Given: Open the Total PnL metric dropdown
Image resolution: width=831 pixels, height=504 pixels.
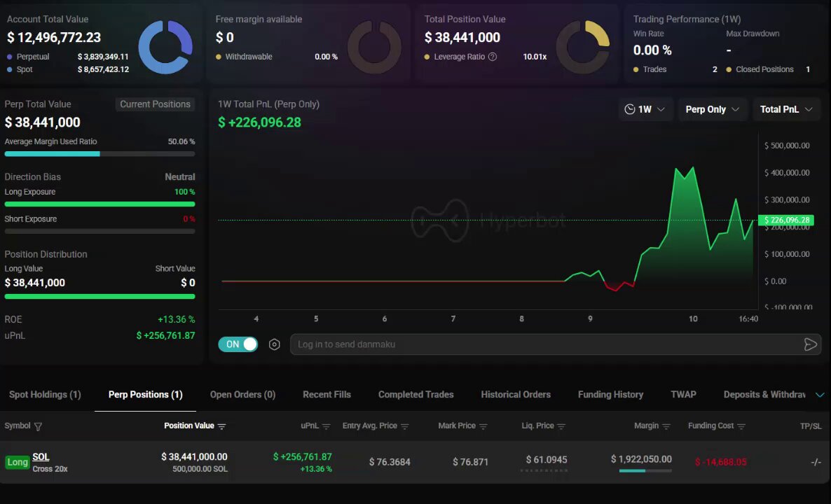Looking at the screenshot, I should tap(786, 109).
